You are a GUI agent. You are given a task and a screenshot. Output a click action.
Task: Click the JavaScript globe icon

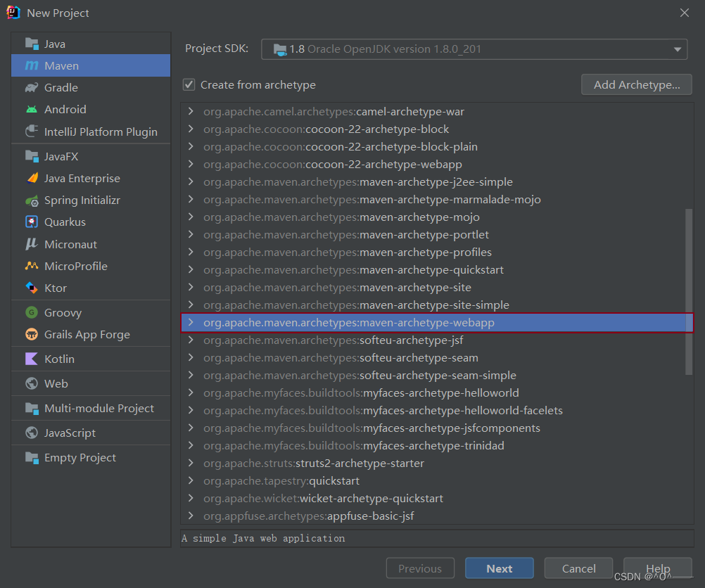[x=32, y=433]
